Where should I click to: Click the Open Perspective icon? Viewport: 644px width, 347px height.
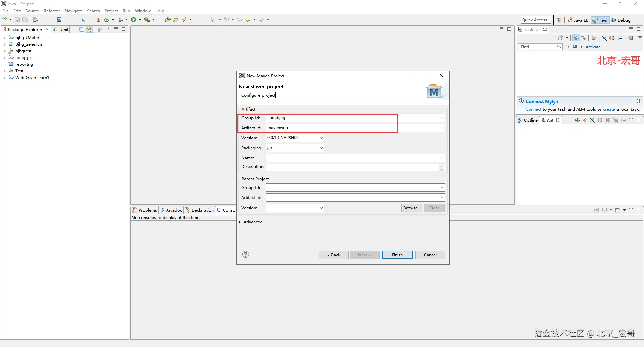pyautogui.click(x=559, y=20)
